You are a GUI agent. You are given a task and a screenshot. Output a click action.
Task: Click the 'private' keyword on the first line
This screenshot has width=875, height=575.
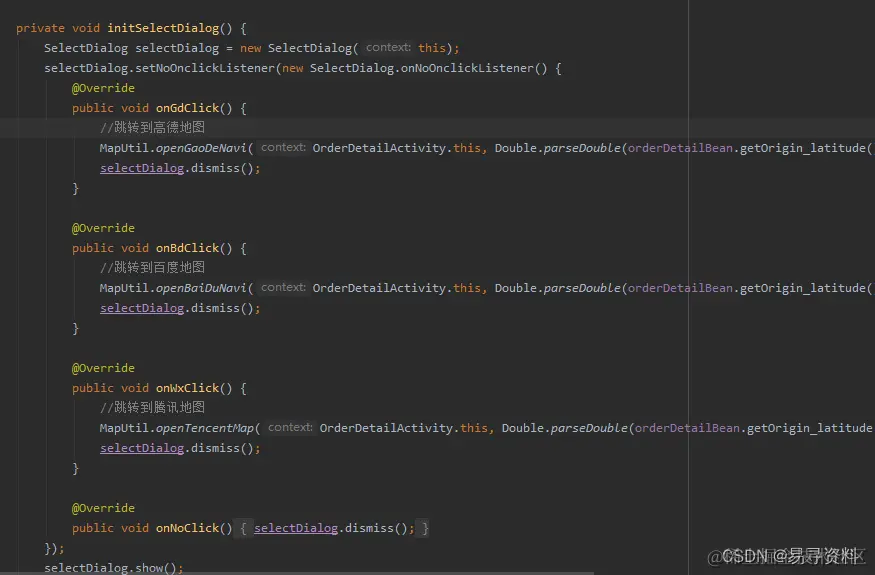click(40, 28)
